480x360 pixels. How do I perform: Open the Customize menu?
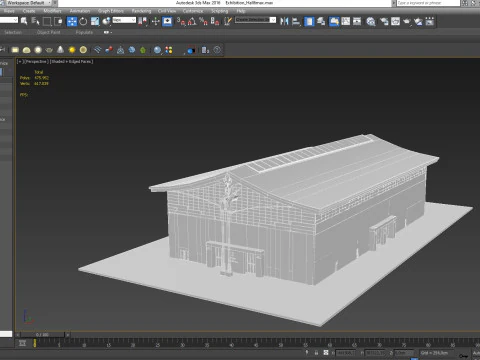tap(193, 11)
